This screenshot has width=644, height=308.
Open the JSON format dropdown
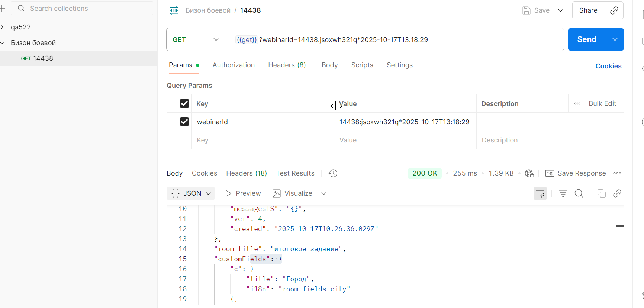click(191, 193)
